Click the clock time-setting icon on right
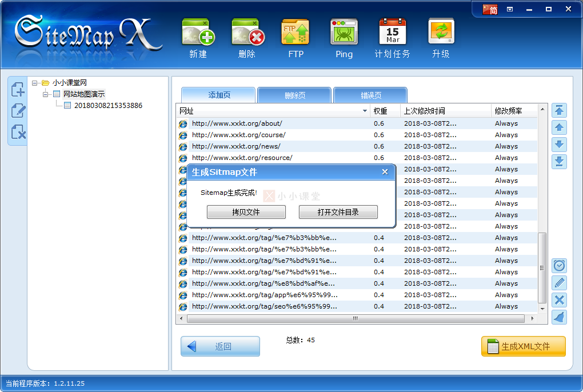Screen dimensions: 583x392 pyautogui.click(x=559, y=266)
